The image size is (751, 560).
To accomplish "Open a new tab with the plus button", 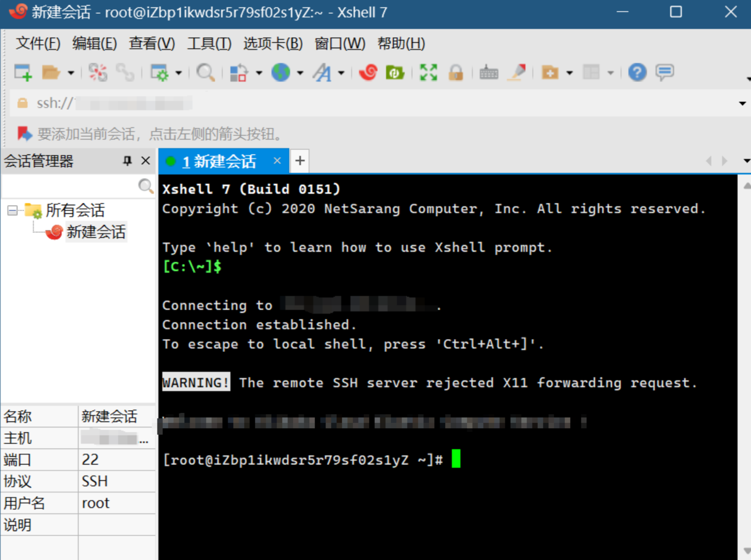I will (300, 161).
